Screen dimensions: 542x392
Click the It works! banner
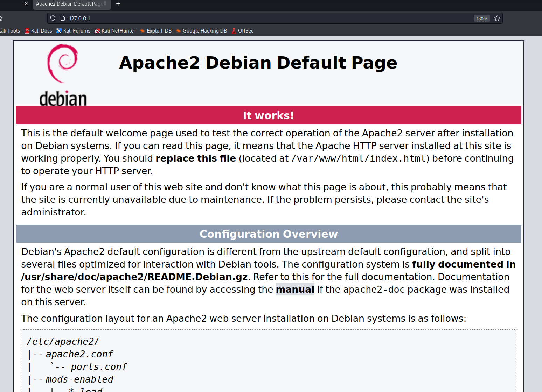pyautogui.click(x=269, y=115)
